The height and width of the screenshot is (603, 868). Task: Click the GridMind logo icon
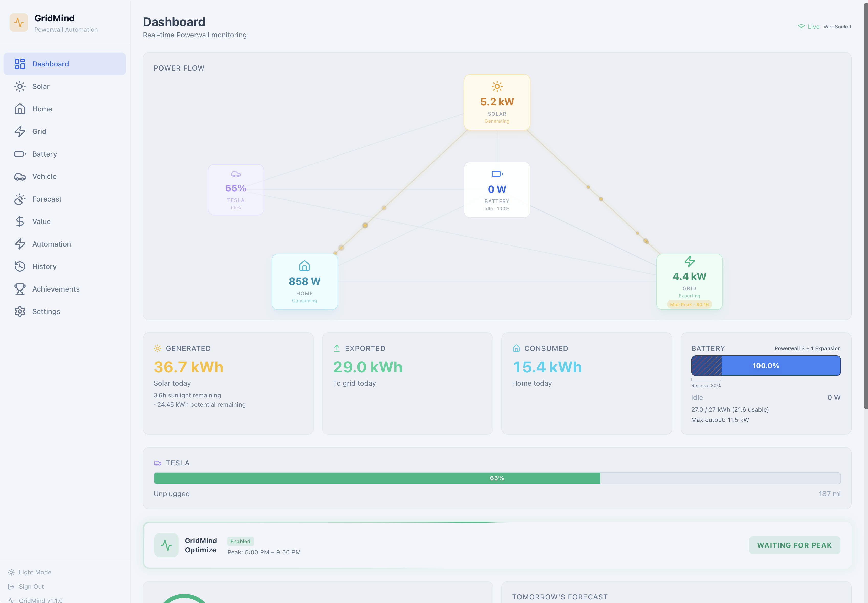[x=19, y=23]
